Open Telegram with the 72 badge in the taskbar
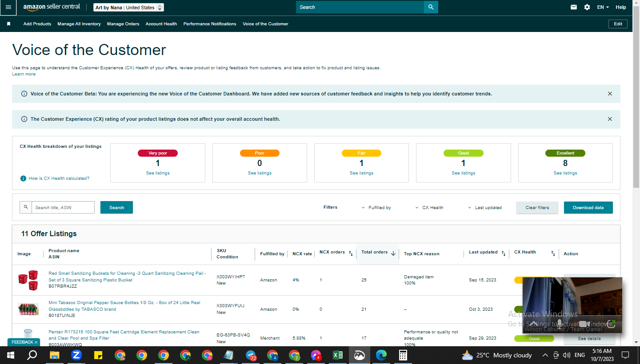640x364 pixels. click(x=251, y=355)
